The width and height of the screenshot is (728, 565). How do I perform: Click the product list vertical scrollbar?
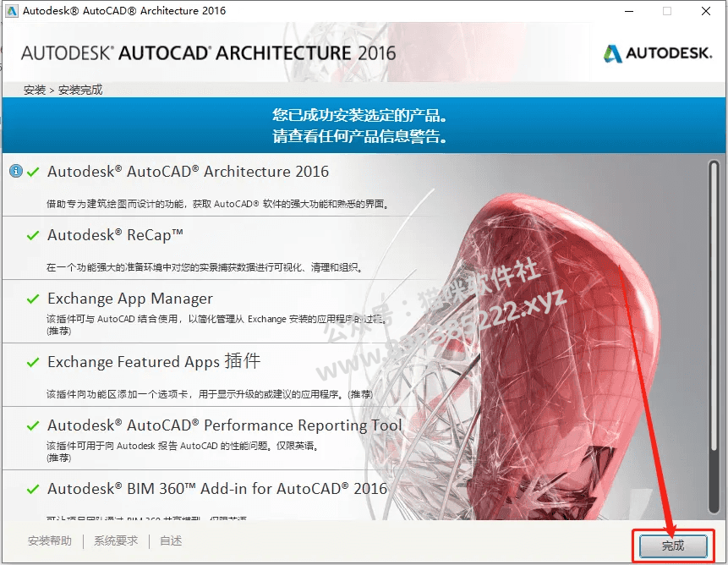click(x=714, y=337)
